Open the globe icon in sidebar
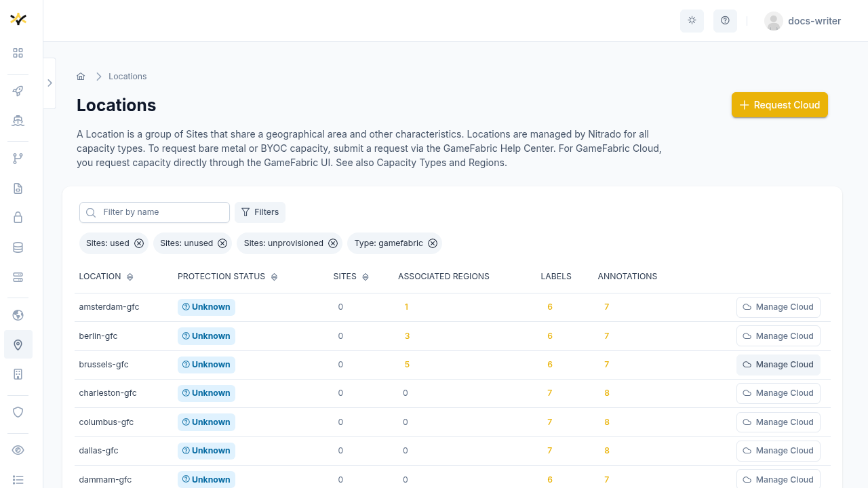The width and height of the screenshot is (868, 488). (x=18, y=315)
